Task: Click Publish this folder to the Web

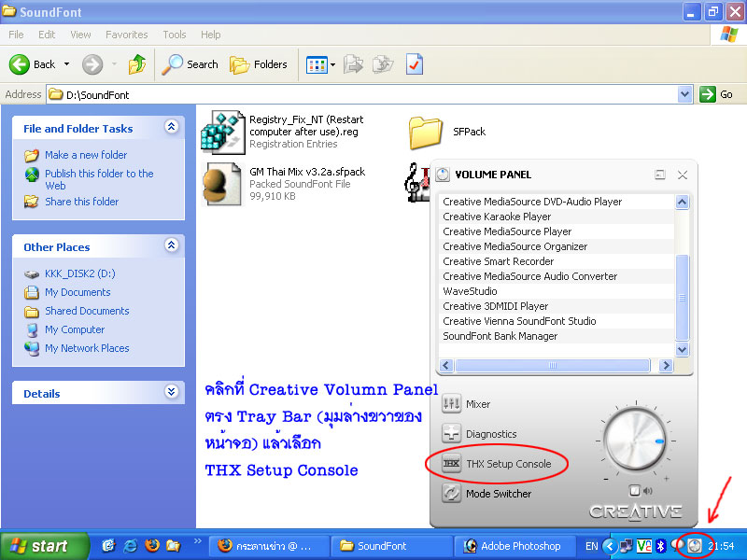Action: 99,179
